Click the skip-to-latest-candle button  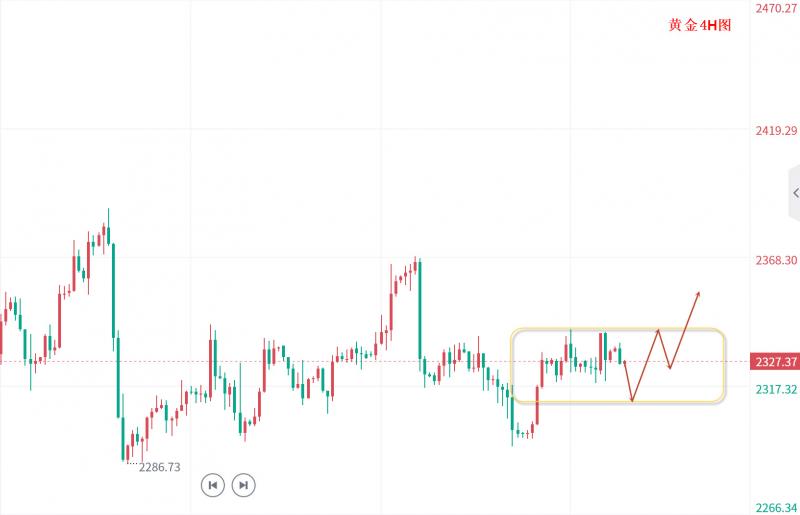point(243,485)
